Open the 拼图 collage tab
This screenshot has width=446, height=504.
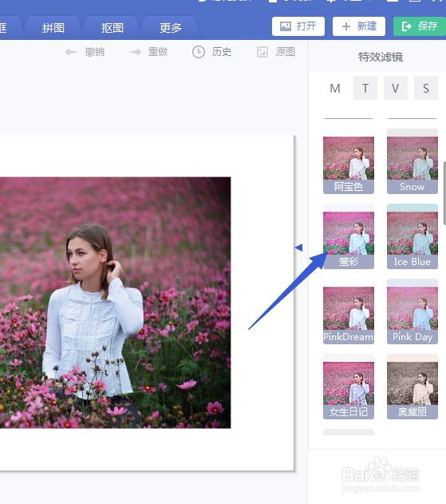click(53, 28)
